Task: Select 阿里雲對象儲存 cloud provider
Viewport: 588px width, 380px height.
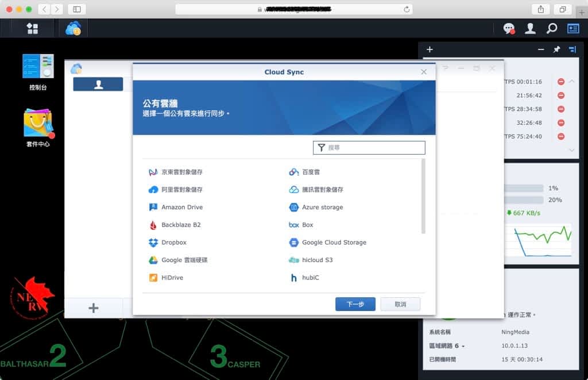Action: (x=176, y=190)
